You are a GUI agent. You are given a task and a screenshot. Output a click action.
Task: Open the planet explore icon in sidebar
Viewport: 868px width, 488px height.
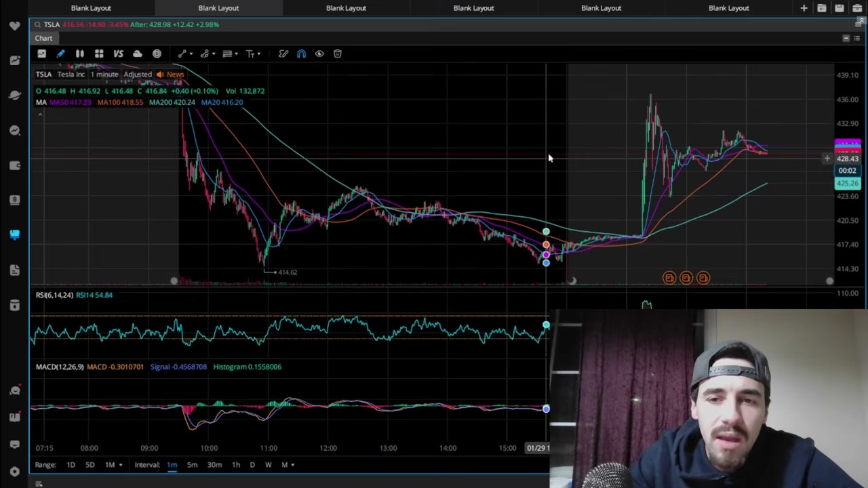tap(15, 95)
